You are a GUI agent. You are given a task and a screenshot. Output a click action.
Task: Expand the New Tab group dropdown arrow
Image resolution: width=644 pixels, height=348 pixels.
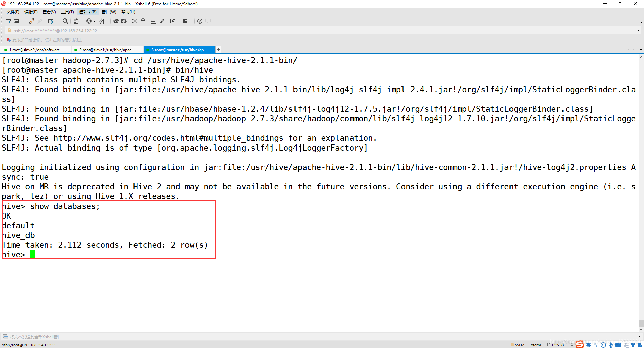178,21
